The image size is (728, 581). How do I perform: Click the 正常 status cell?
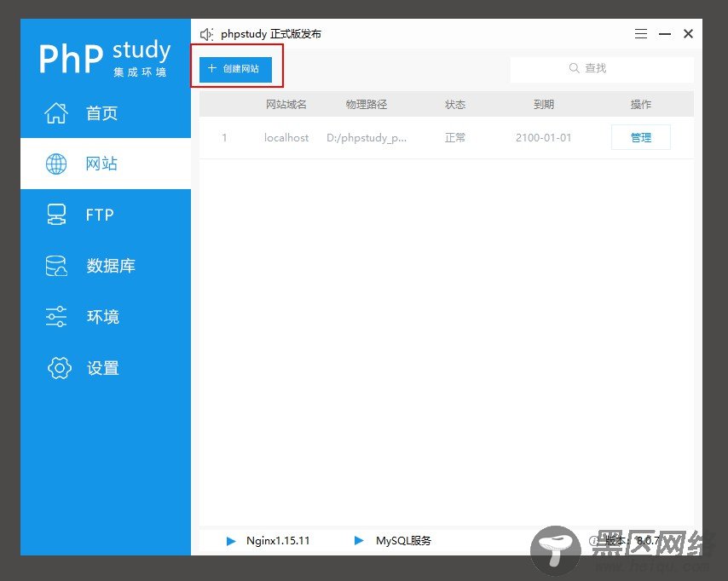(x=455, y=138)
